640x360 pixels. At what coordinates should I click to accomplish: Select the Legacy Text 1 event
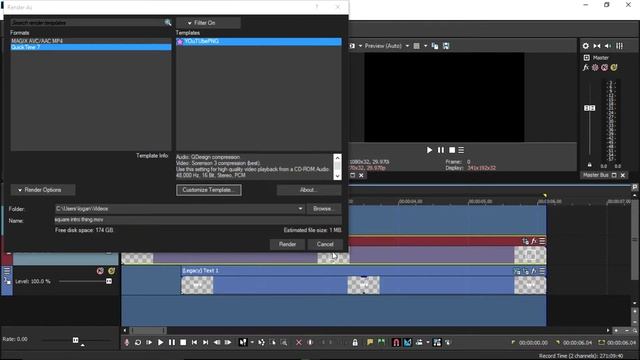coord(363,281)
